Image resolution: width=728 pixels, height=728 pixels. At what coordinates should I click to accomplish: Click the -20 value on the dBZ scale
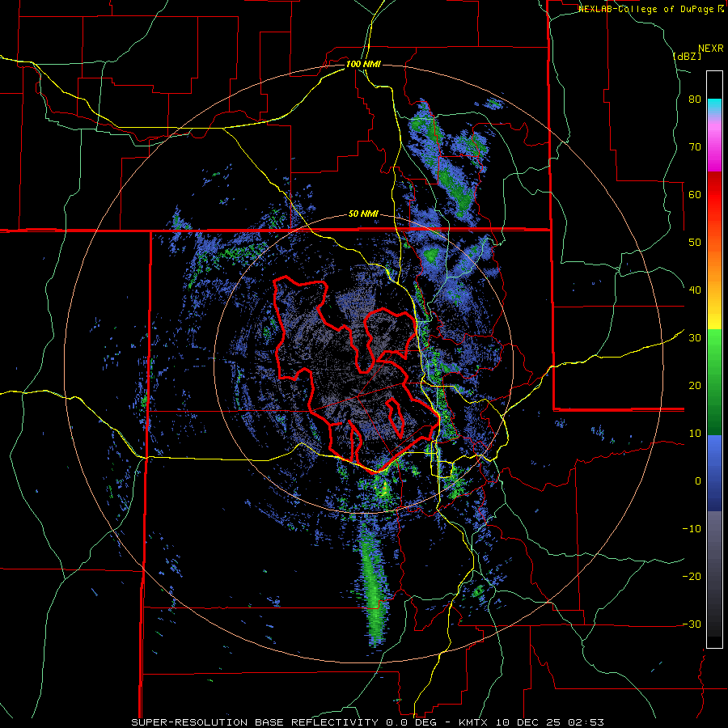(x=692, y=576)
